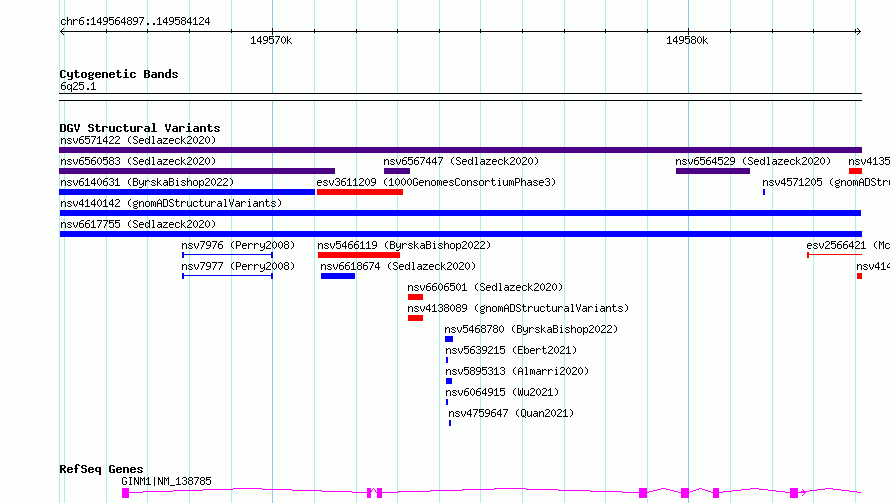Click the blue bar under nsv6618674

[338, 276]
